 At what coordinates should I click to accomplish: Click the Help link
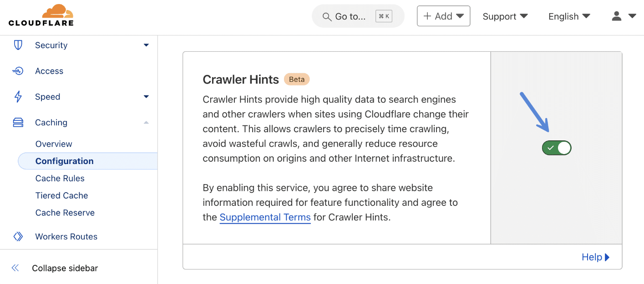click(x=592, y=257)
